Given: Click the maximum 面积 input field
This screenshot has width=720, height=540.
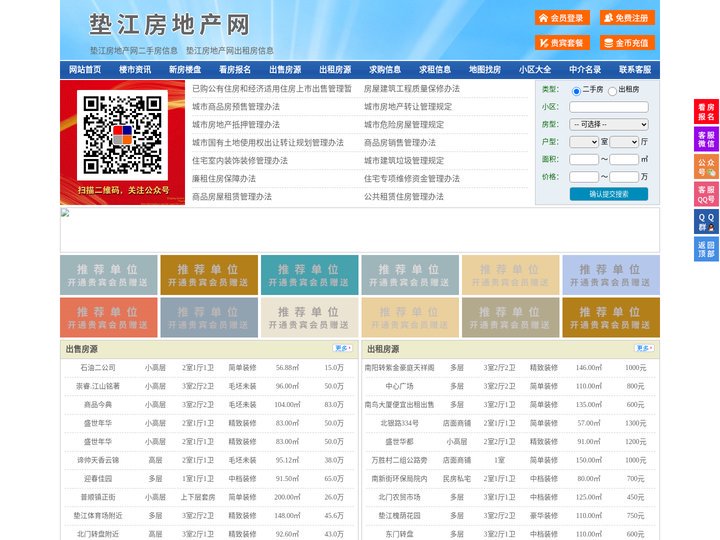Looking at the screenshot, I should (624, 159).
